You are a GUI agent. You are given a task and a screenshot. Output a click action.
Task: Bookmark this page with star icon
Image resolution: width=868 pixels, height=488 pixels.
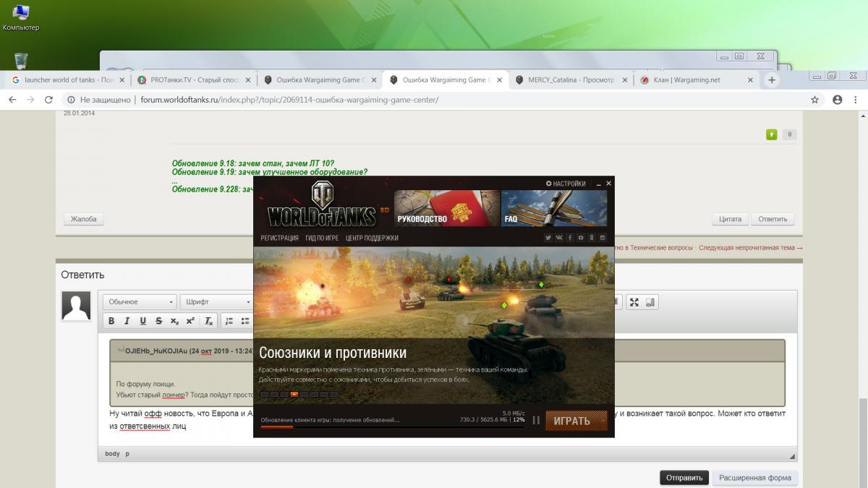[815, 100]
